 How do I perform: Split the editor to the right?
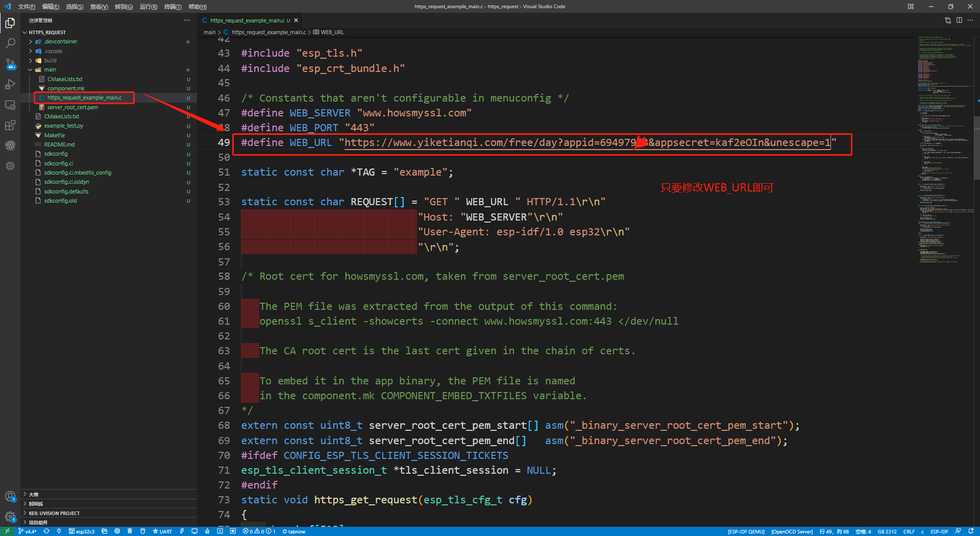click(x=960, y=20)
